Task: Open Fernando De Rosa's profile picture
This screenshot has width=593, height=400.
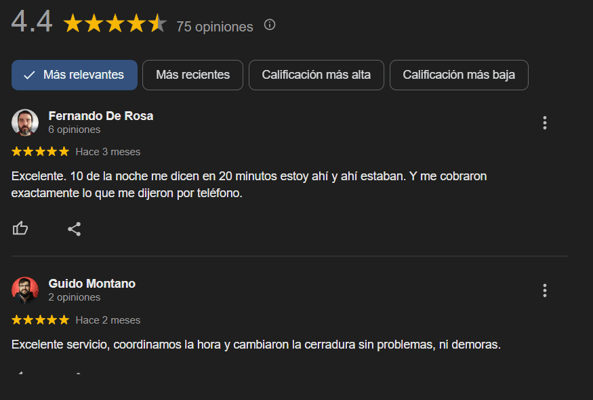Action: tap(25, 122)
